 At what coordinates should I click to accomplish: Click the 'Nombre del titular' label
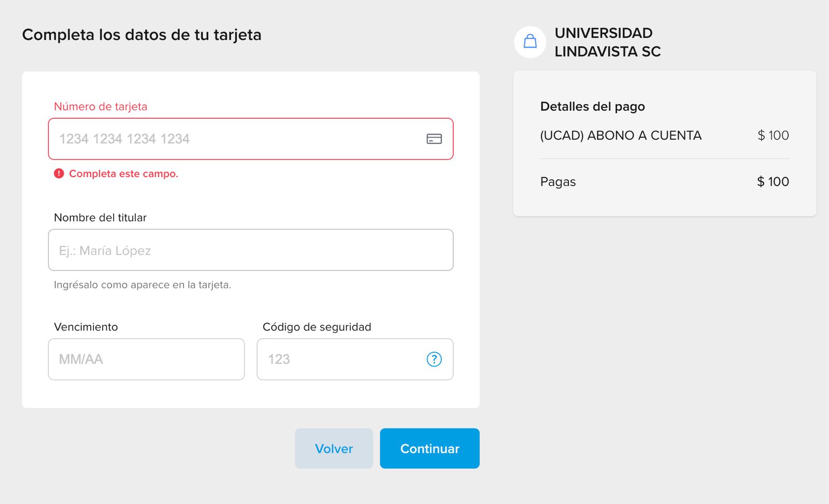click(100, 218)
